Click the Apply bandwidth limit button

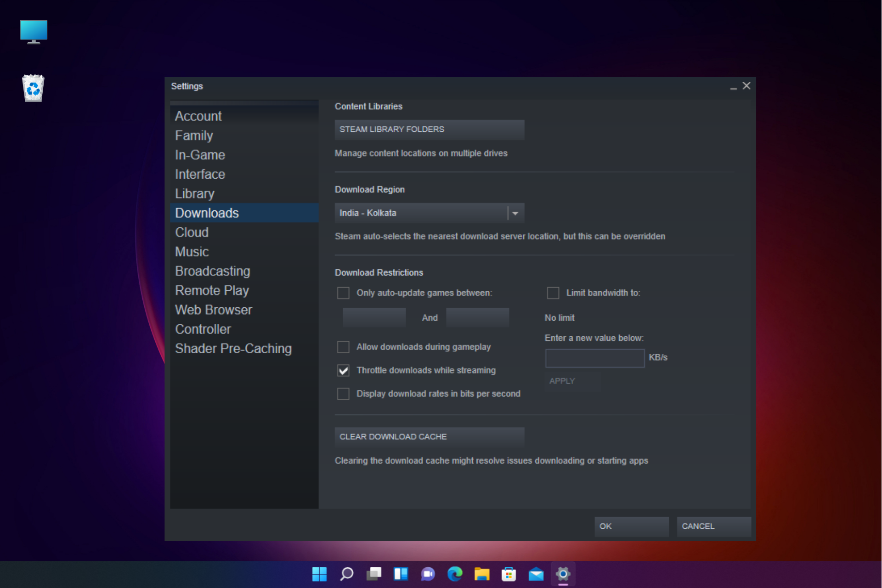[x=563, y=381]
